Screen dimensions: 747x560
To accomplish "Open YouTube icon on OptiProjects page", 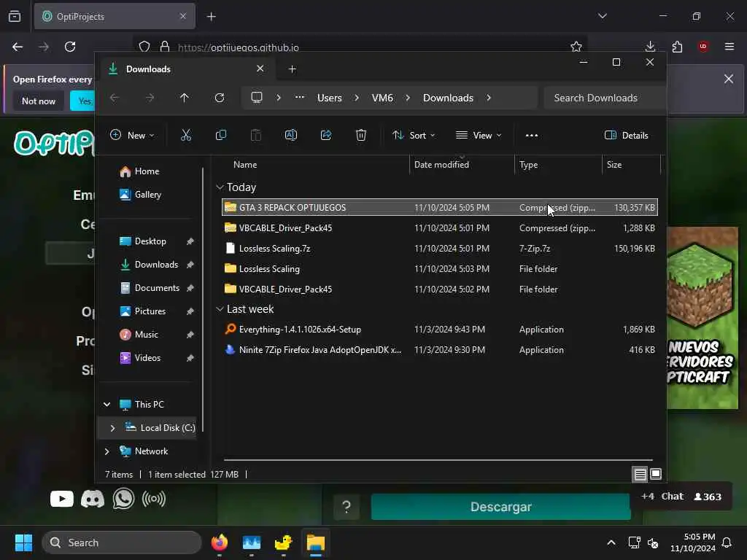I will tap(62, 499).
